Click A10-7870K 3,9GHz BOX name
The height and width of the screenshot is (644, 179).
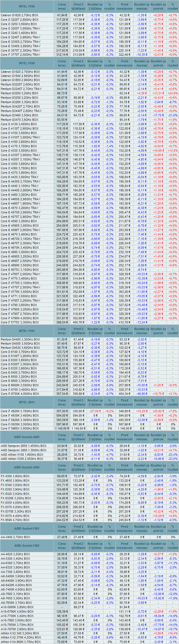pos(17,629)
